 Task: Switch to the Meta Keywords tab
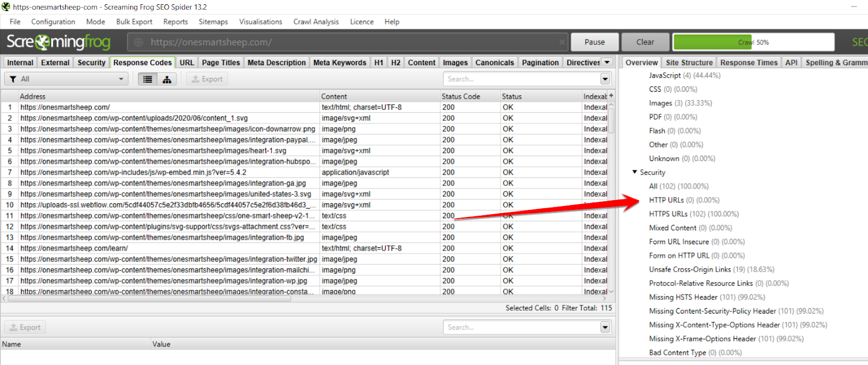click(340, 62)
